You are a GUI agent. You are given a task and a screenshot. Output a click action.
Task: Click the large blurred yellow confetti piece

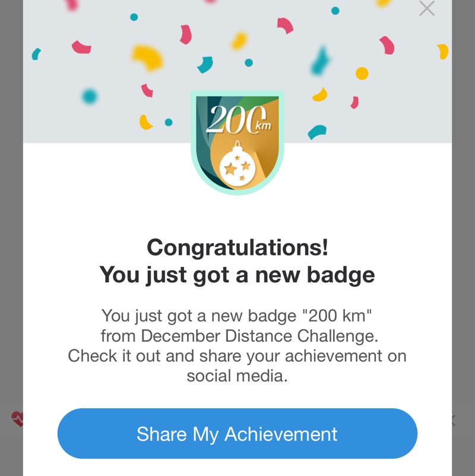tap(147, 57)
